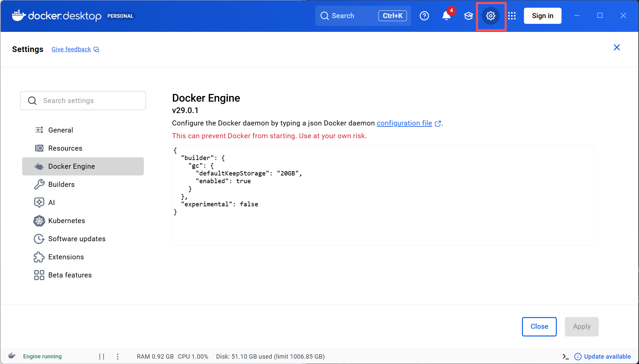Click the external link icon after configuration file
Image resolution: width=639 pixels, height=364 pixels.
coord(438,123)
